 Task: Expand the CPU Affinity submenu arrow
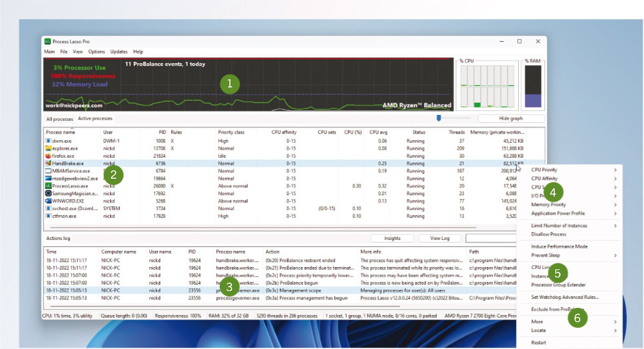[615, 179]
